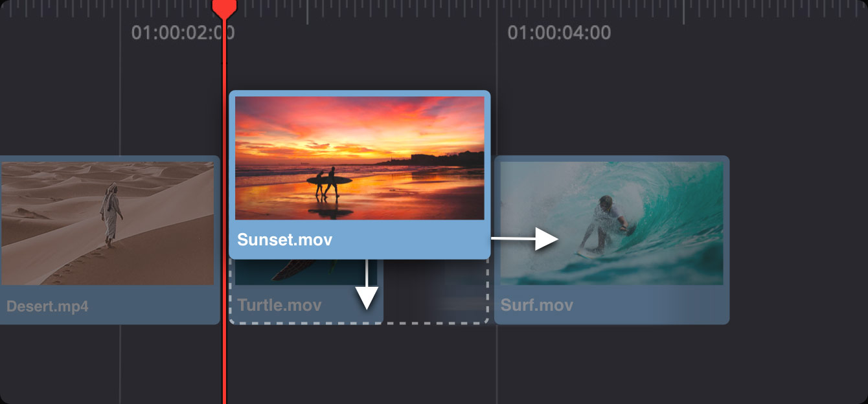
Task: Click the silhouetted surfers on the beach
Action: [x=326, y=183]
